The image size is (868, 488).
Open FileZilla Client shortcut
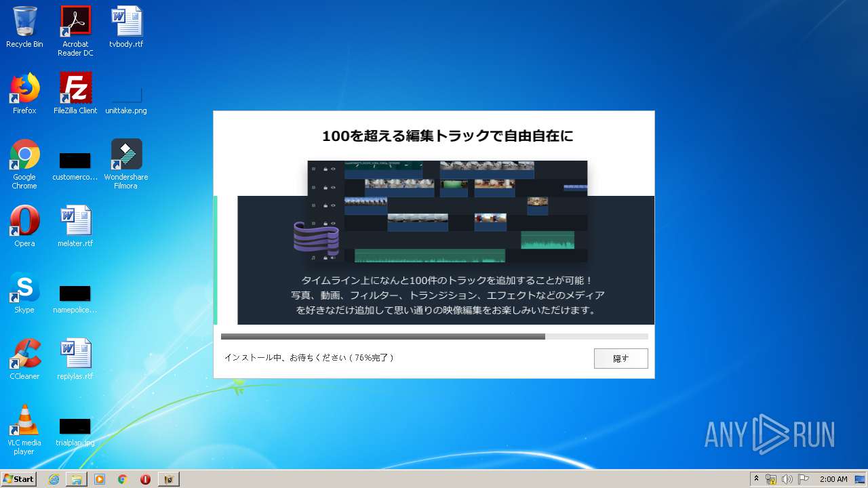point(75,94)
